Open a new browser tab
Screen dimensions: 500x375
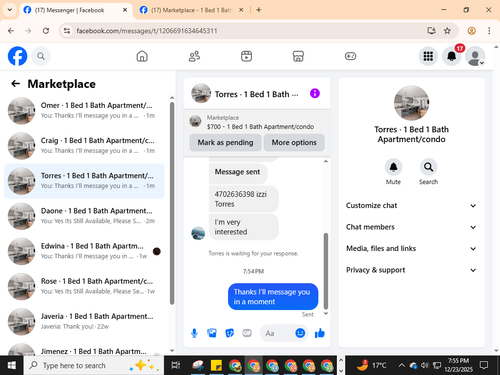[259, 10]
